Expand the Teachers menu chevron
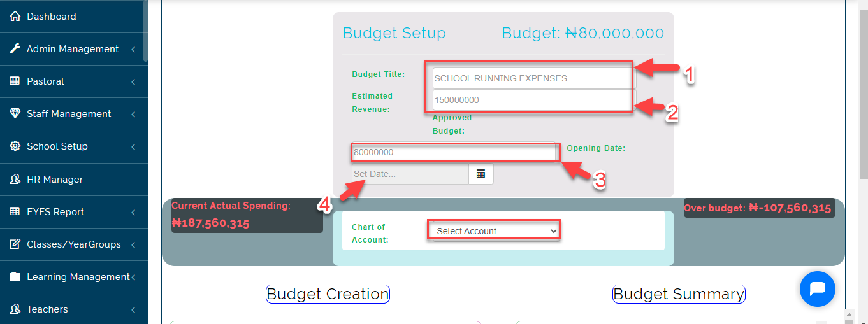This screenshot has width=868, height=324. pos(133,309)
